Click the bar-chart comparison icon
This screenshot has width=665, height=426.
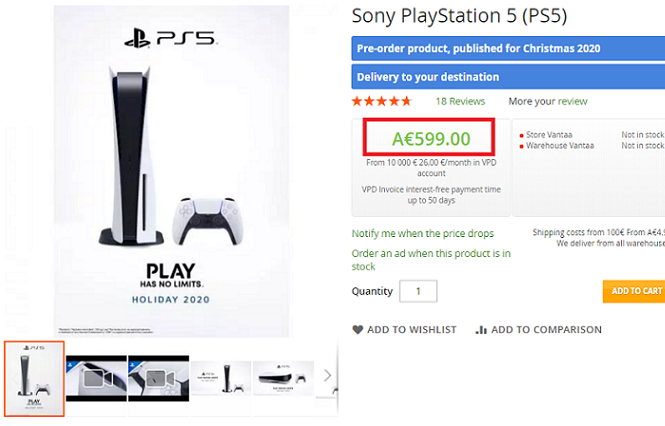(481, 330)
